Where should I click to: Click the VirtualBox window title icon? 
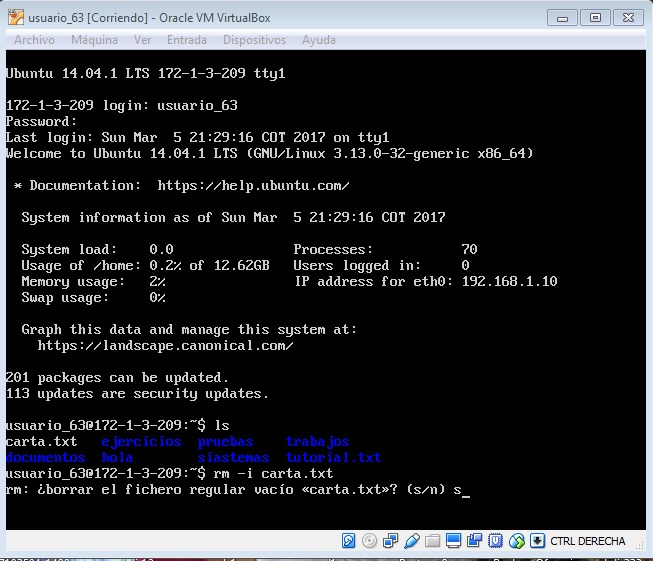tap(16, 17)
